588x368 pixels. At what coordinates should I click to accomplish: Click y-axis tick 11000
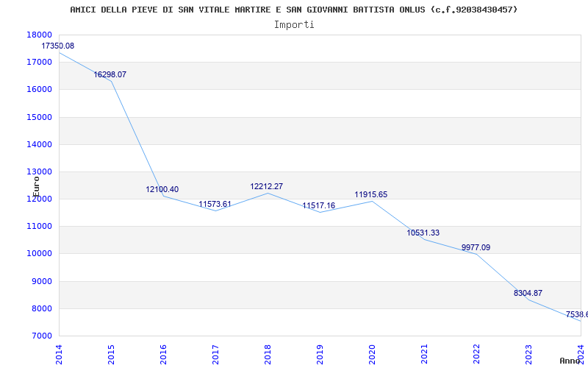click(40, 227)
